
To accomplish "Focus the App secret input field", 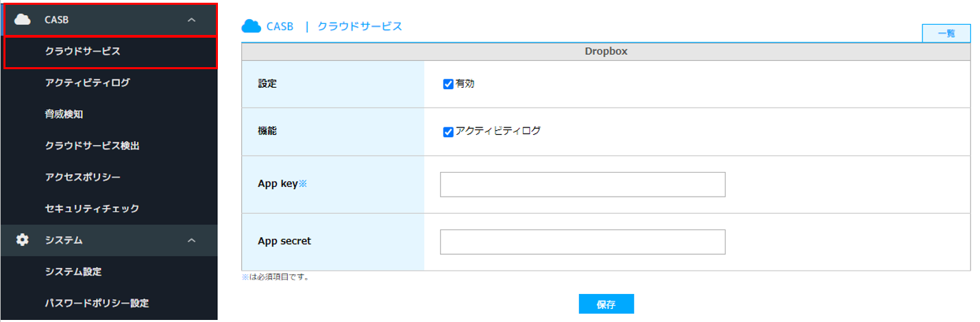I will (x=583, y=242).
